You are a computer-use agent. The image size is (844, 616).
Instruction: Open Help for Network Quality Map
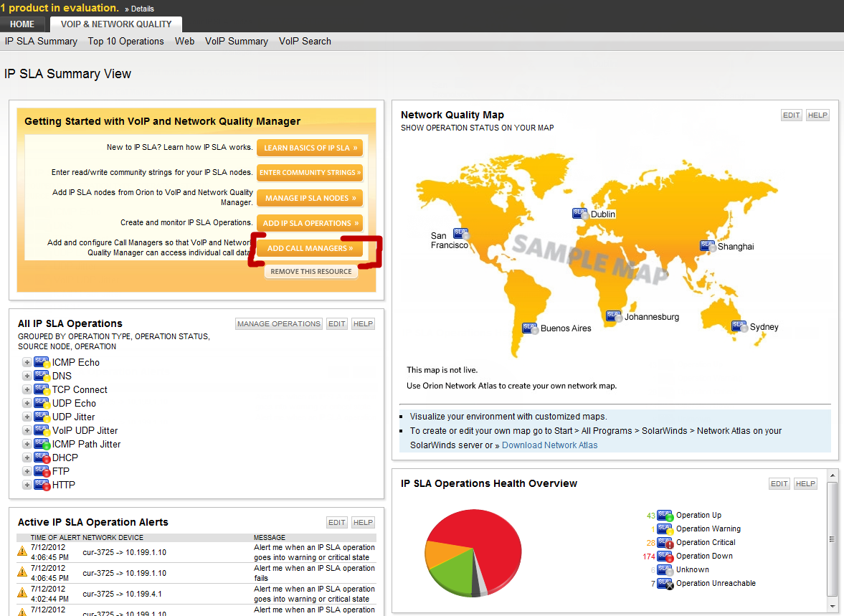point(817,115)
